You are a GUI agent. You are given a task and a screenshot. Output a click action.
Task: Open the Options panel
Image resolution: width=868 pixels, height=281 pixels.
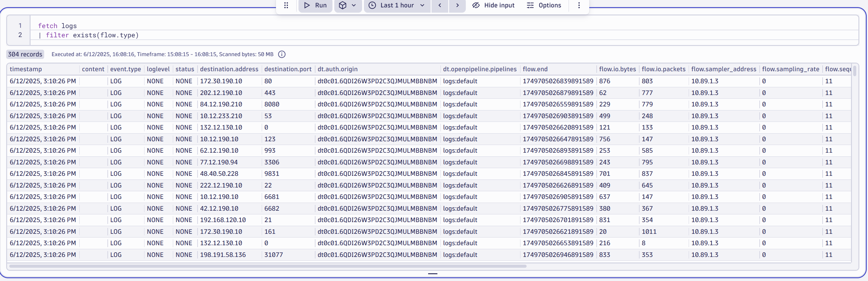pos(544,5)
